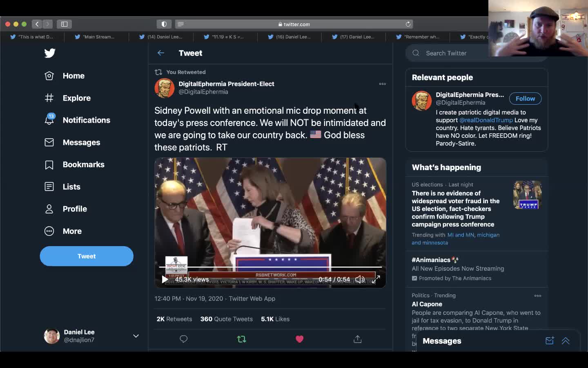Click the twitter.com address bar

point(294,24)
